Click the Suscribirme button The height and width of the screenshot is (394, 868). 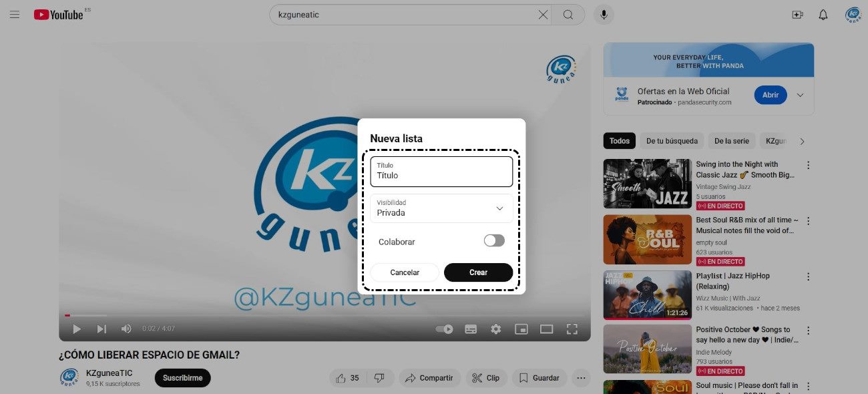pyautogui.click(x=182, y=378)
